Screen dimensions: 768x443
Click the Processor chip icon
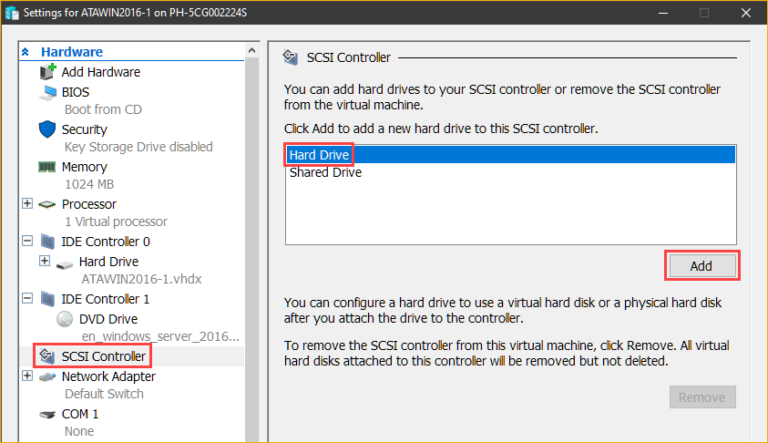47,204
